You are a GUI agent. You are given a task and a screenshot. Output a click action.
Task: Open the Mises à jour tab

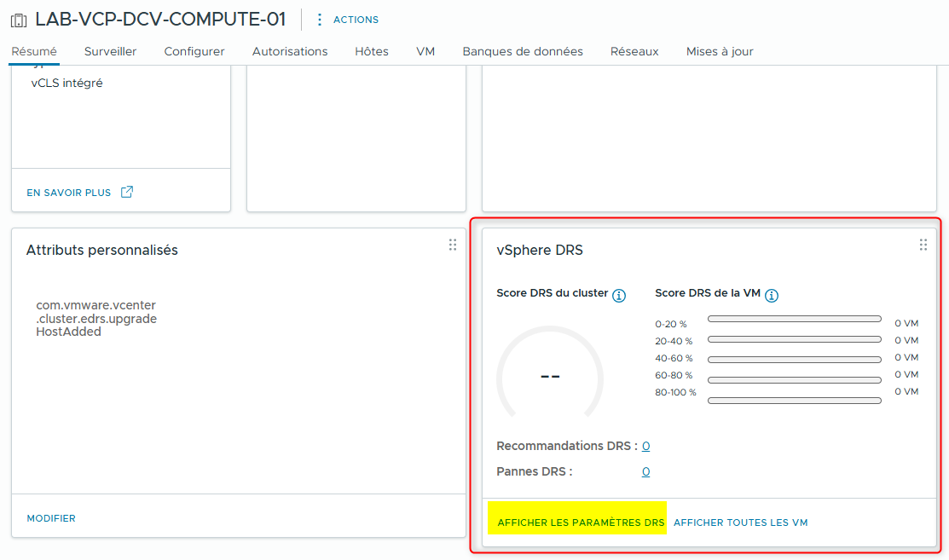pos(719,51)
